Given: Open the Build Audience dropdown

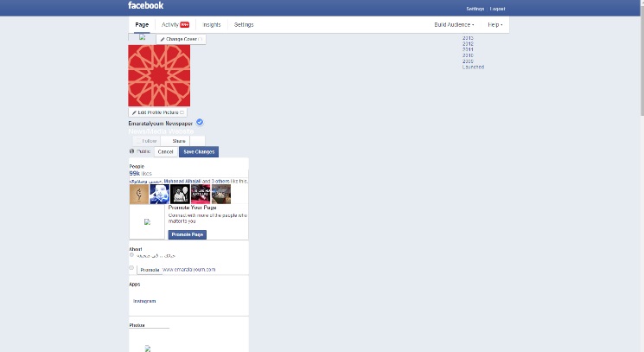Looking at the screenshot, I should click(x=454, y=25).
